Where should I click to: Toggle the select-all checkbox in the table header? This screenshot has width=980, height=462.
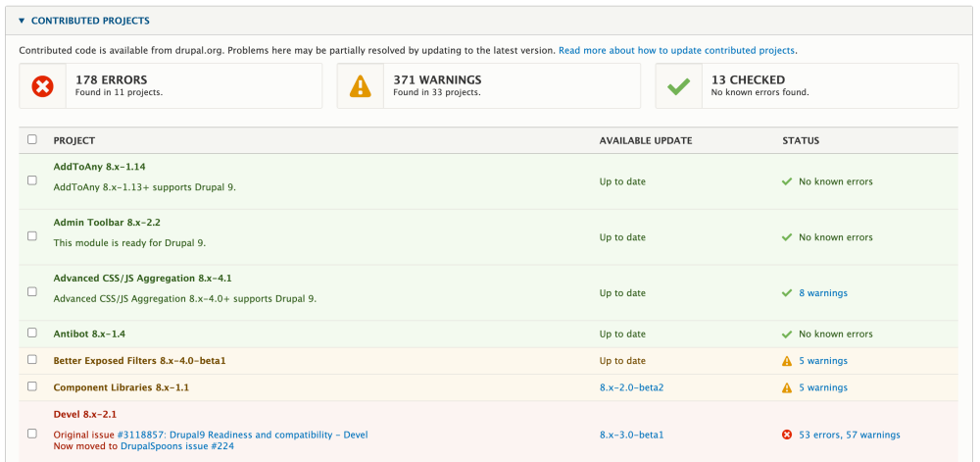pos(32,139)
